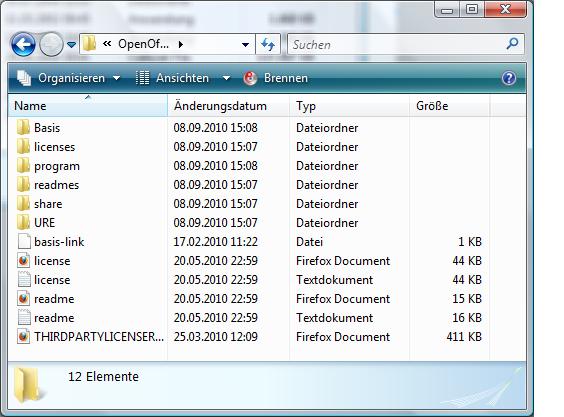
Task: Click the Basis folder name
Action: click(x=47, y=128)
